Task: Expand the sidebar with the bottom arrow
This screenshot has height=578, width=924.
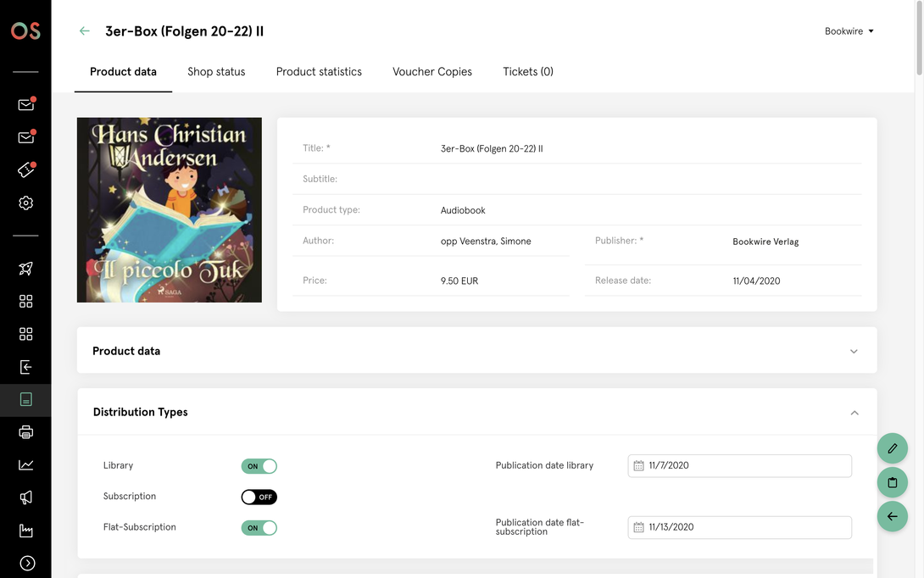Action: pyautogui.click(x=25, y=563)
